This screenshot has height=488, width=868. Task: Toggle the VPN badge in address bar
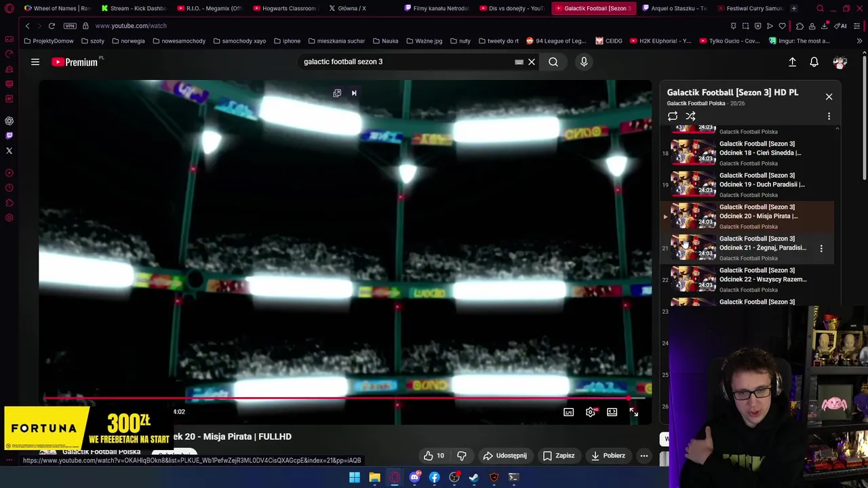click(70, 26)
